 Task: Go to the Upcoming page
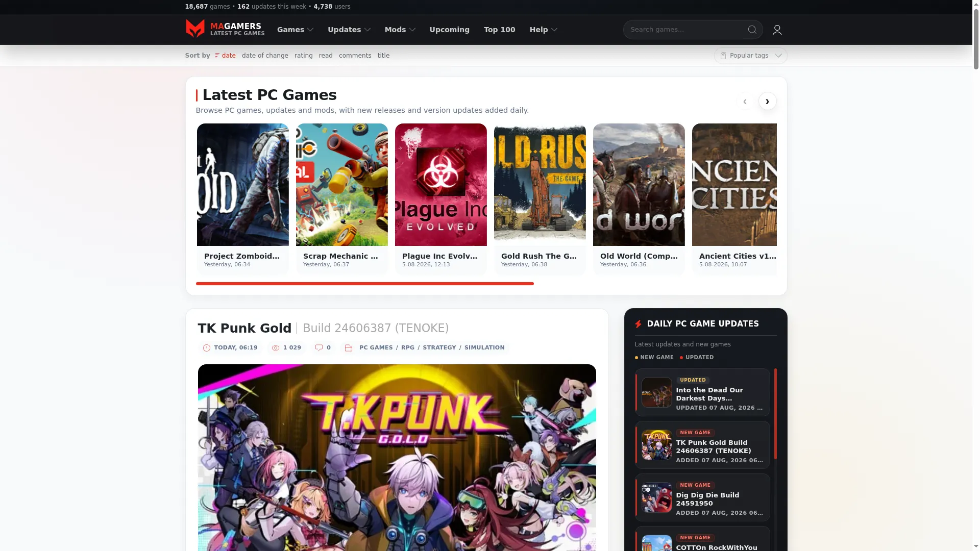click(449, 30)
